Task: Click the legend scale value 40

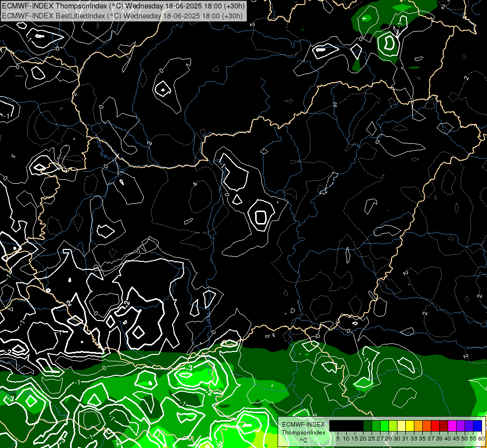Action: [448, 439]
